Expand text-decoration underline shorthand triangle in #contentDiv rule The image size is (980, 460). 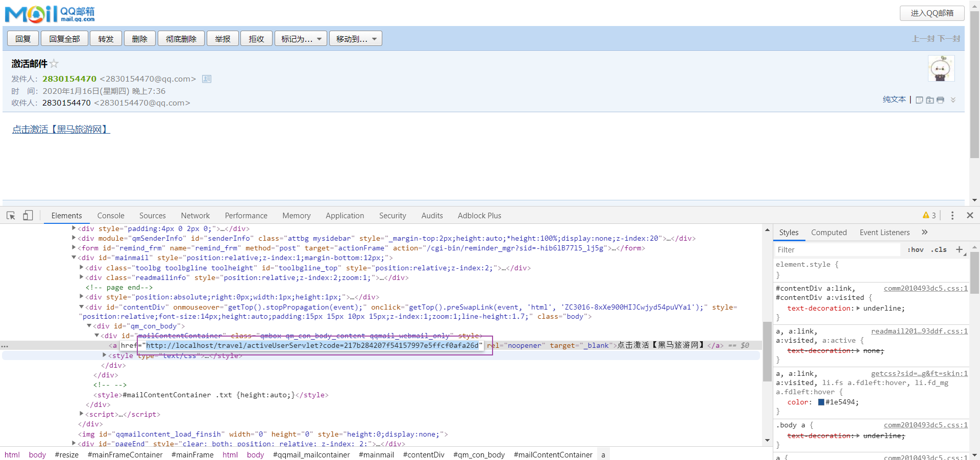[x=859, y=309]
